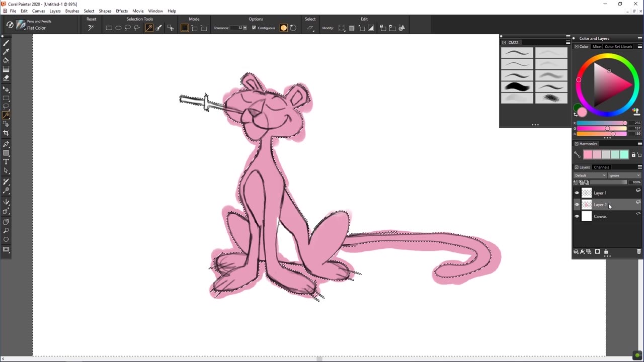Open Harmonies panel options menu

(x=640, y=144)
